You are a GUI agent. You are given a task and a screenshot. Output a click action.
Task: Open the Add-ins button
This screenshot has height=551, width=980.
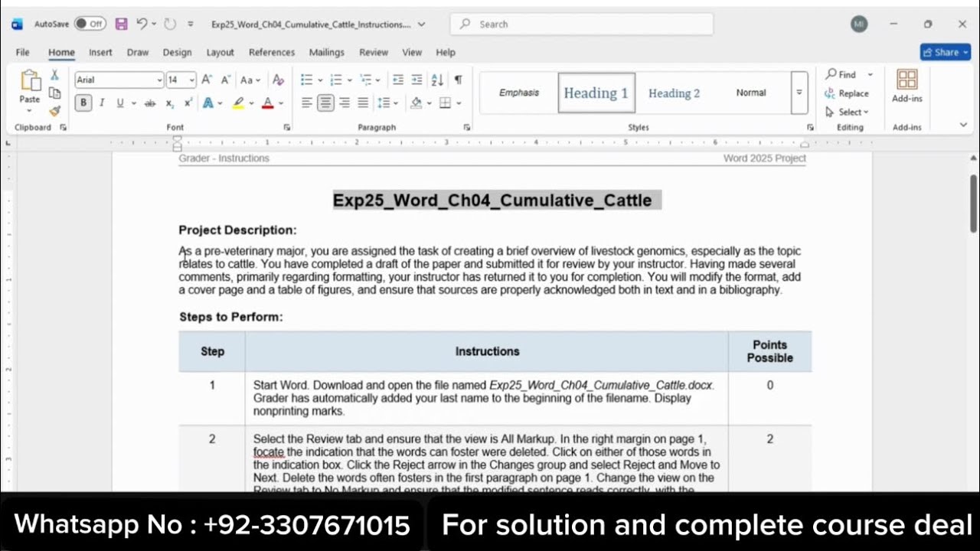click(907, 86)
